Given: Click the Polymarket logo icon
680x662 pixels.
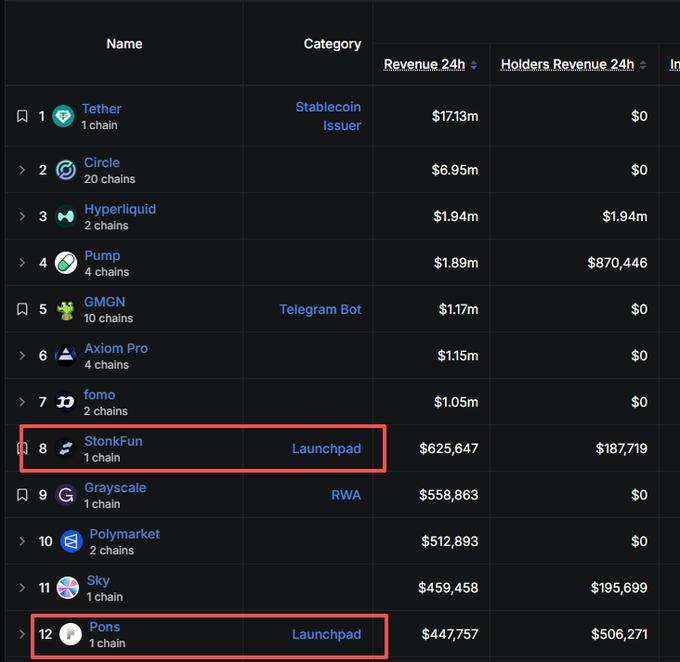Looking at the screenshot, I should click(71, 541).
